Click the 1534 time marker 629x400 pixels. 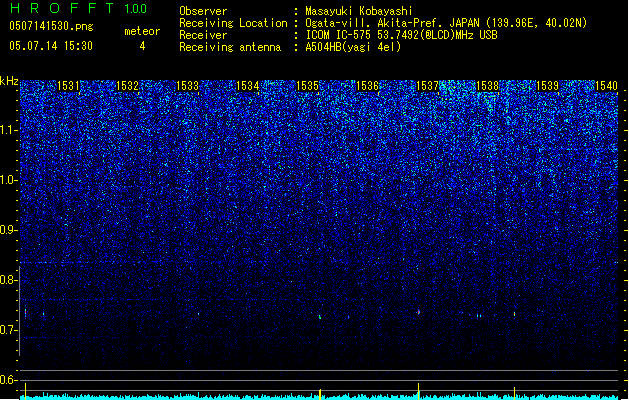(248, 86)
